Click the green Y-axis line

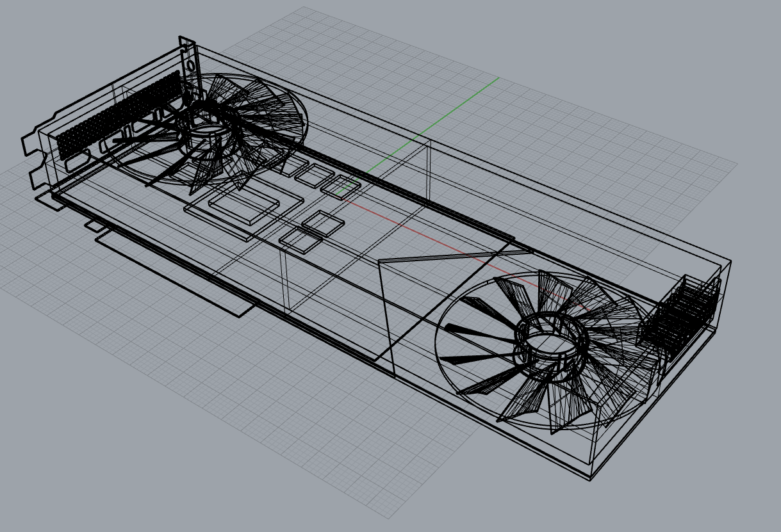[x=448, y=114]
